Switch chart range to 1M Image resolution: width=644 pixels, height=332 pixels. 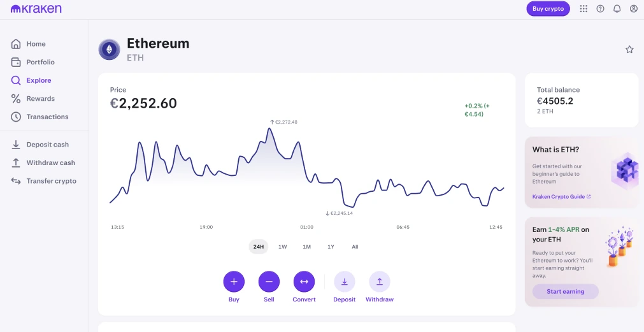pyautogui.click(x=307, y=247)
